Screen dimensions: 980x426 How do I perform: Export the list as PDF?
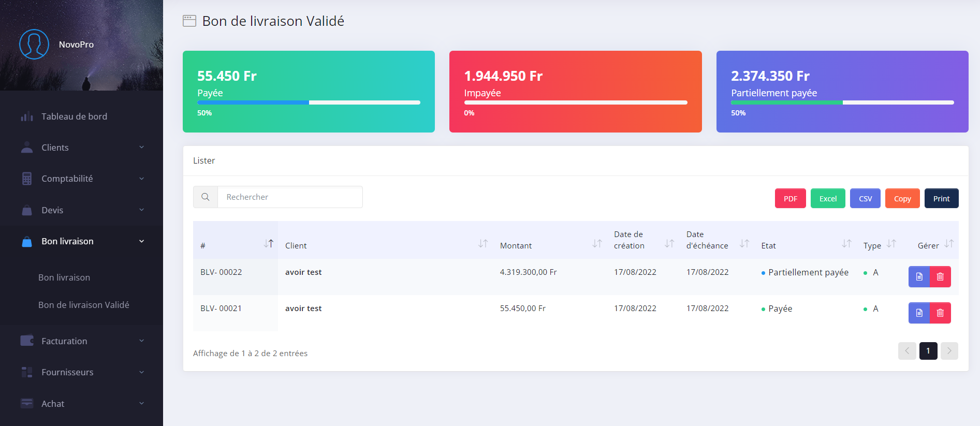point(790,199)
